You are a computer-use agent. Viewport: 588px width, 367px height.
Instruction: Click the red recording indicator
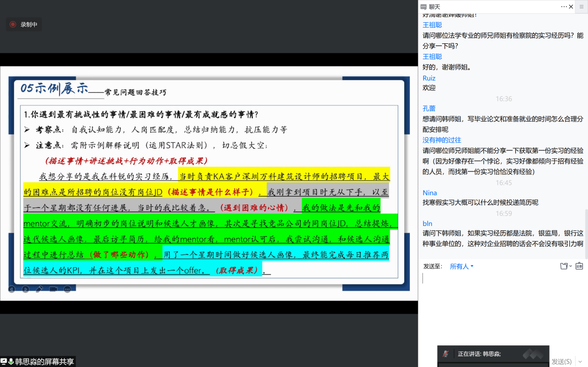click(13, 24)
